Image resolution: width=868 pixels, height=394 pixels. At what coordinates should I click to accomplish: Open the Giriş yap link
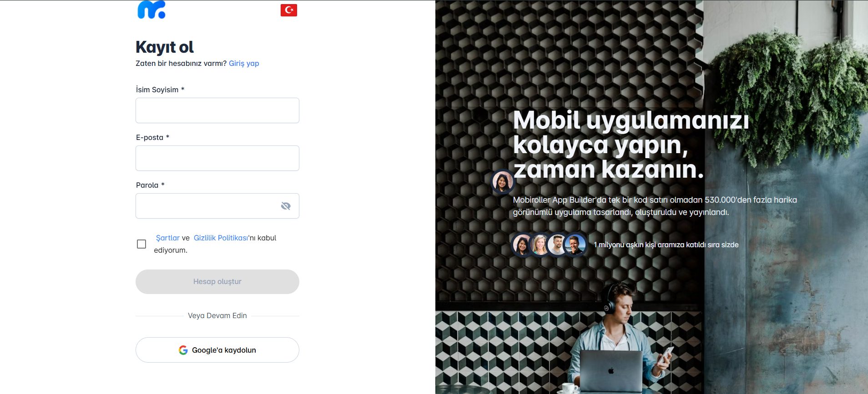[244, 63]
